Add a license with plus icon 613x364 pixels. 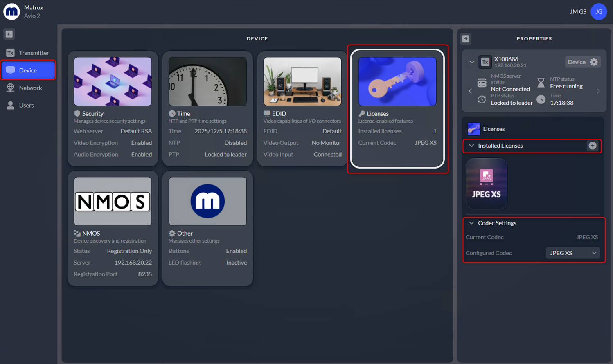(592, 146)
